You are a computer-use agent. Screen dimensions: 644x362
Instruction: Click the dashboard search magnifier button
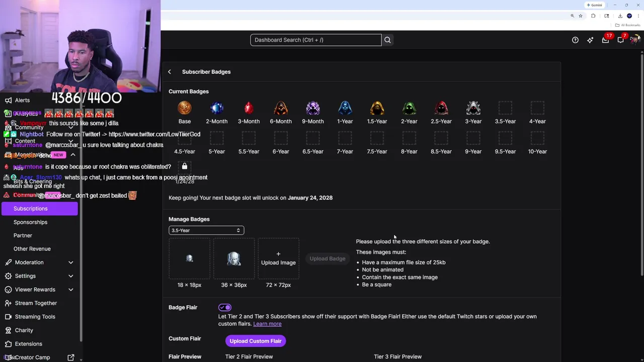coord(387,40)
